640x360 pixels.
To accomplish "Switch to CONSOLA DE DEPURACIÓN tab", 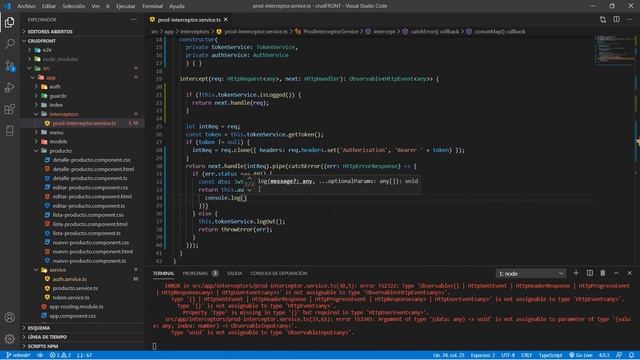I will tap(278, 273).
